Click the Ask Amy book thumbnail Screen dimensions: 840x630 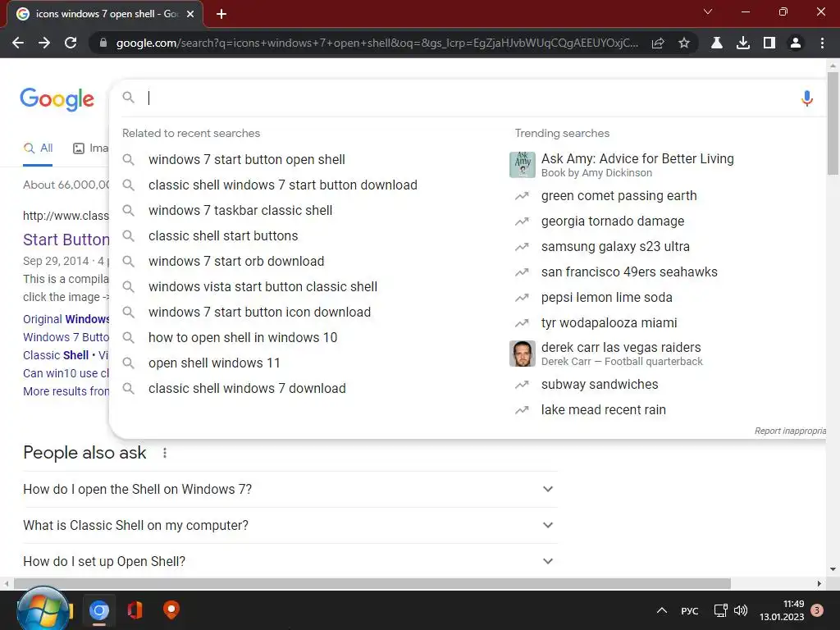523,164
